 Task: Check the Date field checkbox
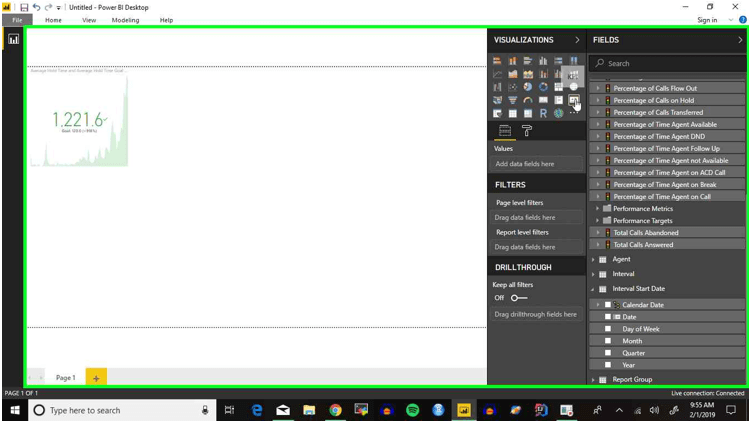click(x=608, y=317)
